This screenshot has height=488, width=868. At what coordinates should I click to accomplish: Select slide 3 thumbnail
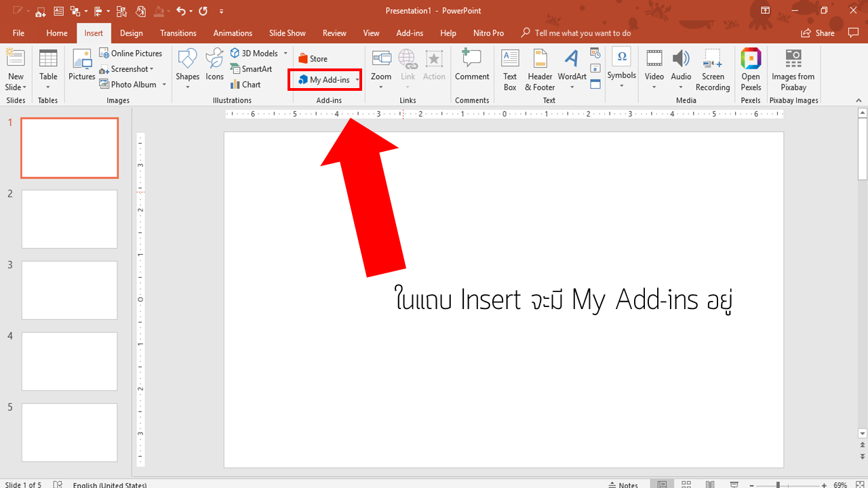point(69,289)
